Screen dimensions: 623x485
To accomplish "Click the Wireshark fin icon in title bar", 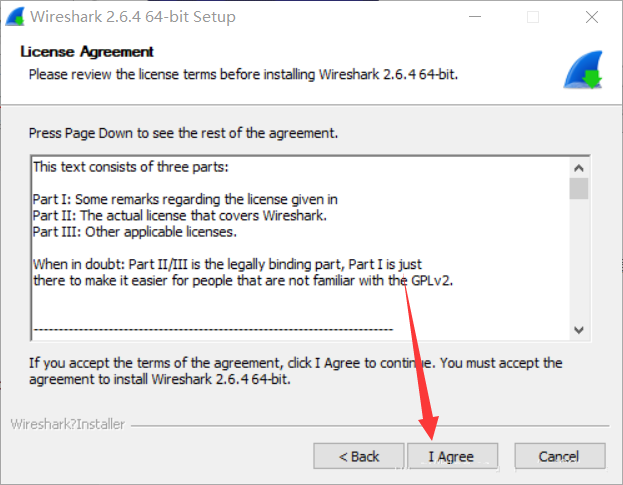I will click(15, 17).
